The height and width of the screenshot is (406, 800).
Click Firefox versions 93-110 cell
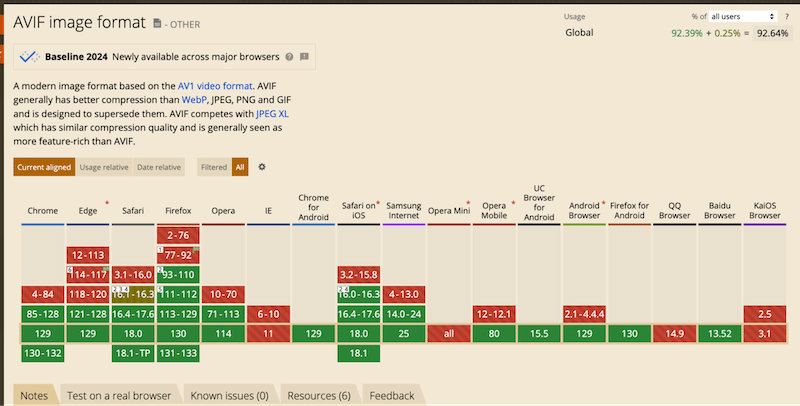[178, 274]
